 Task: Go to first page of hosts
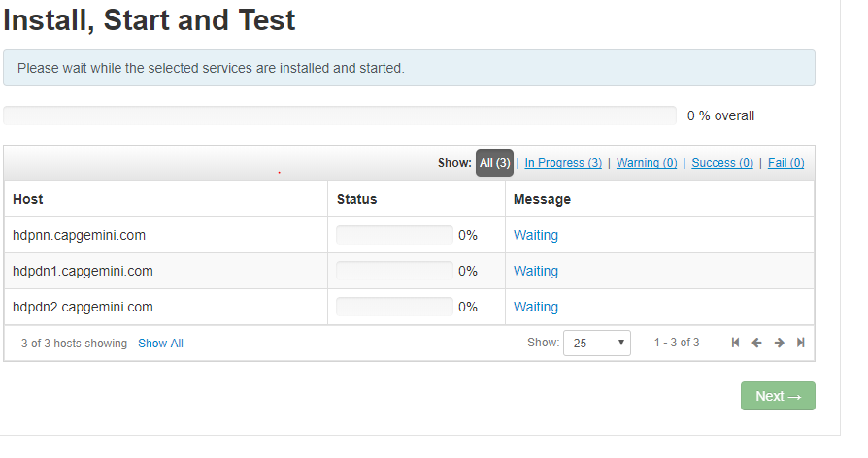735,343
